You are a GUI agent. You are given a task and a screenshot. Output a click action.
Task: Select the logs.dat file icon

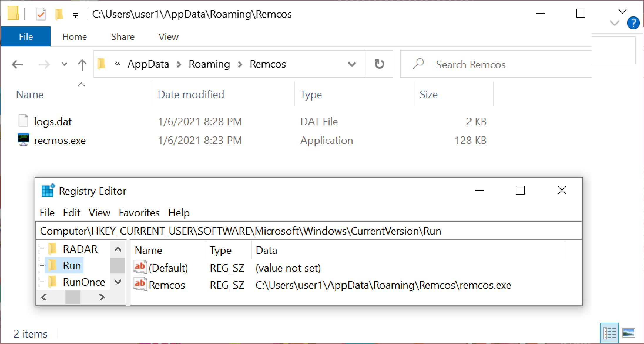coord(23,121)
